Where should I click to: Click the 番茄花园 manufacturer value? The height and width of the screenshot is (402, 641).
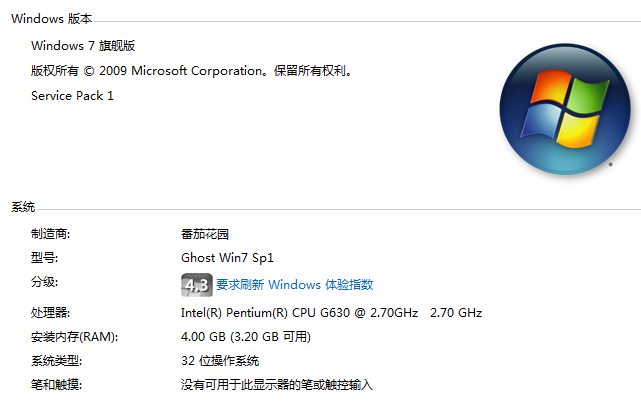click(x=205, y=234)
